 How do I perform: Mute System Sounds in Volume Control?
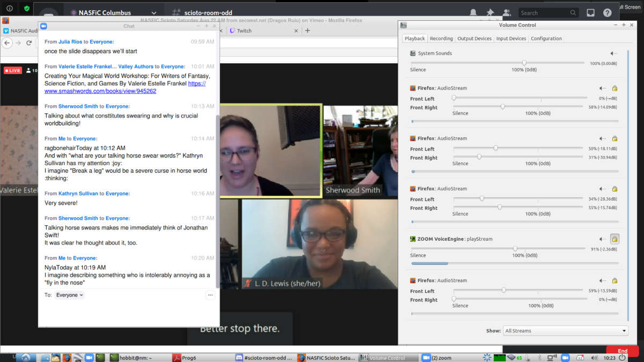[613, 54]
